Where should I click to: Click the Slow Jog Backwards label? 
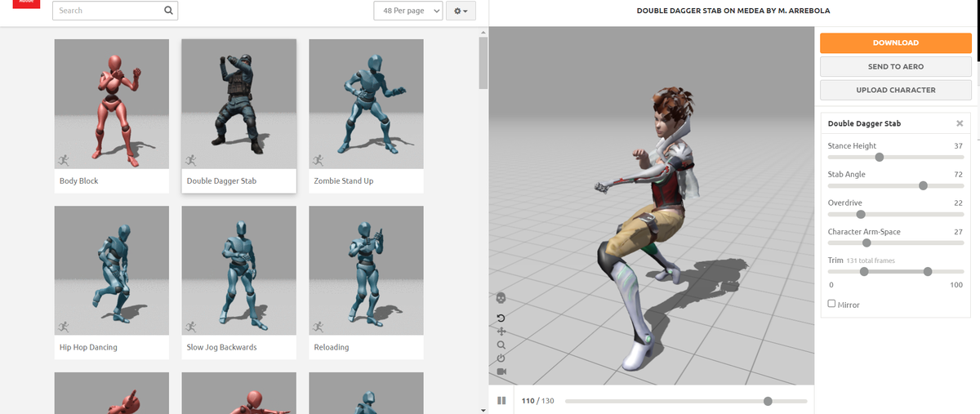point(221,347)
